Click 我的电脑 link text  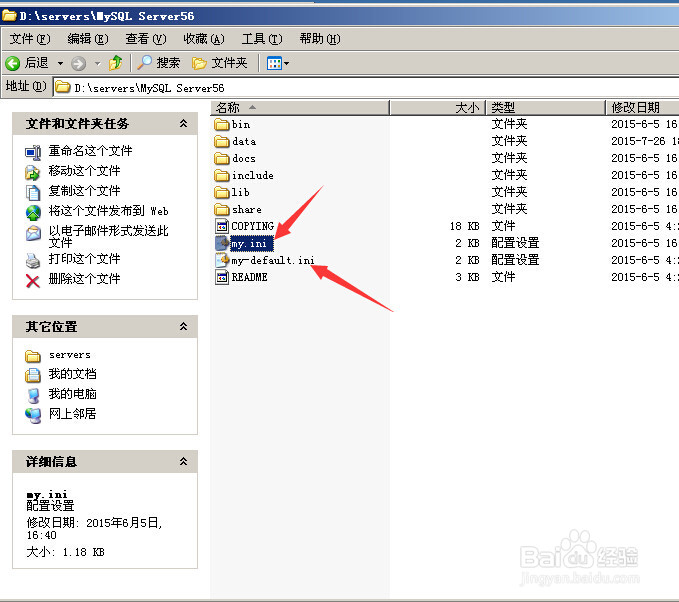click(72, 394)
